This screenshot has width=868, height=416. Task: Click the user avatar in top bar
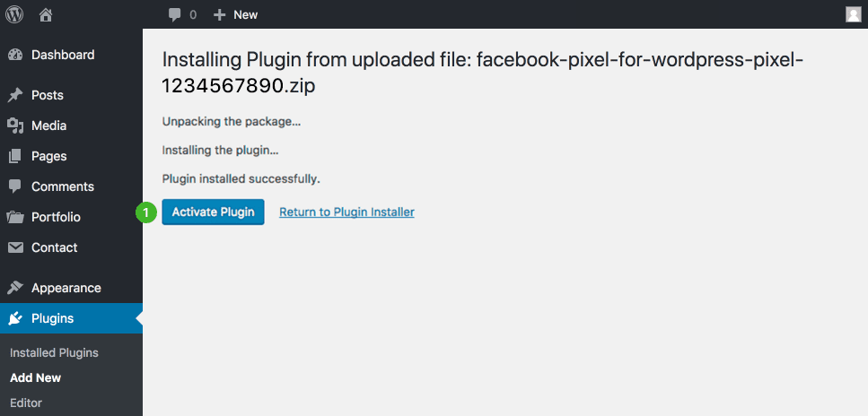(x=853, y=14)
